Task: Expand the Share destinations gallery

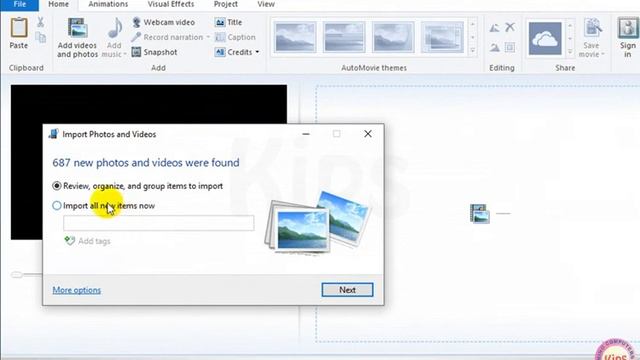Action: 570,52
